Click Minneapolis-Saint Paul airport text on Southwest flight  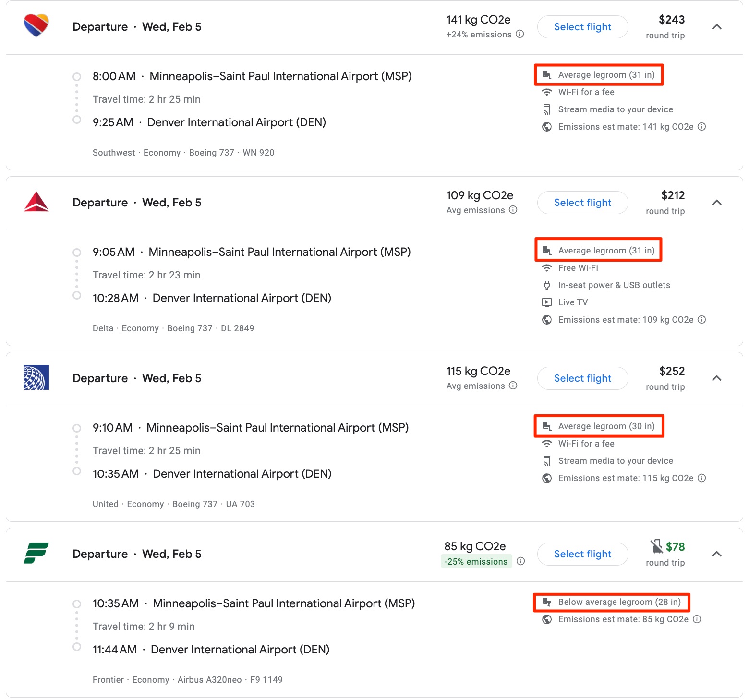pos(281,76)
